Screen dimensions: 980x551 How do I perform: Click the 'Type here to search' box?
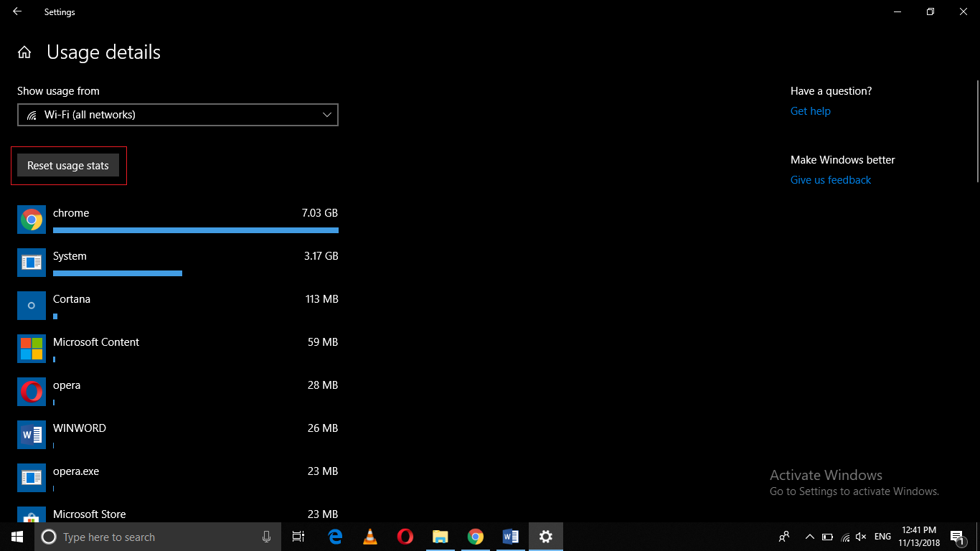coord(157,537)
